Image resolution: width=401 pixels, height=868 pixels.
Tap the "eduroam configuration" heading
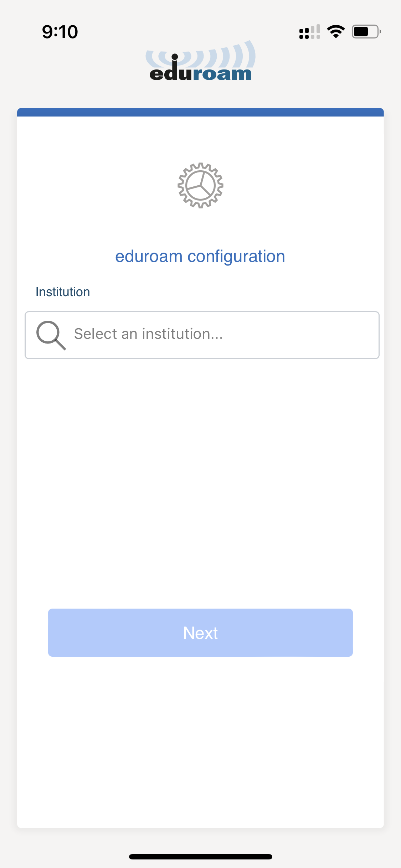point(200,257)
